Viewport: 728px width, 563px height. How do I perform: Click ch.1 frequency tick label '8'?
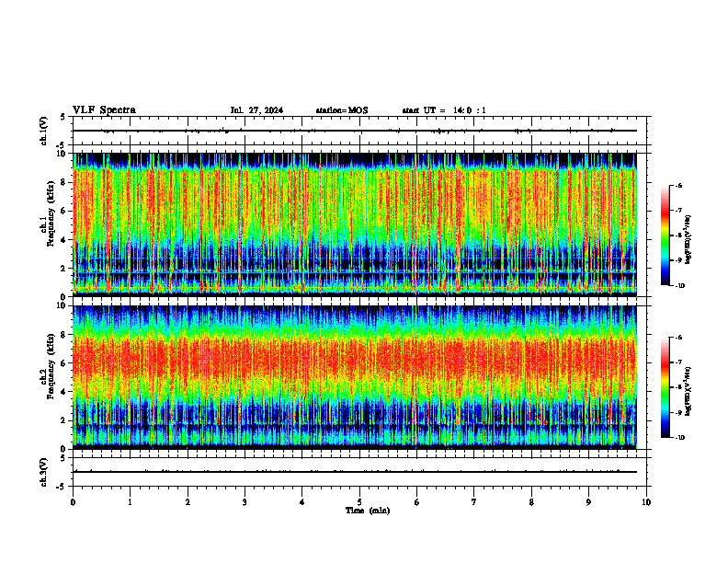[63, 182]
